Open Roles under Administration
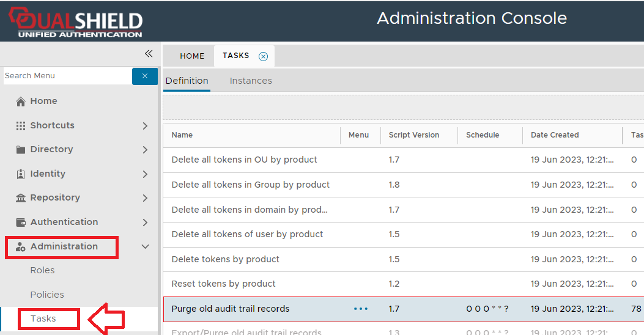The width and height of the screenshot is (644, 335). coord(42,270)
